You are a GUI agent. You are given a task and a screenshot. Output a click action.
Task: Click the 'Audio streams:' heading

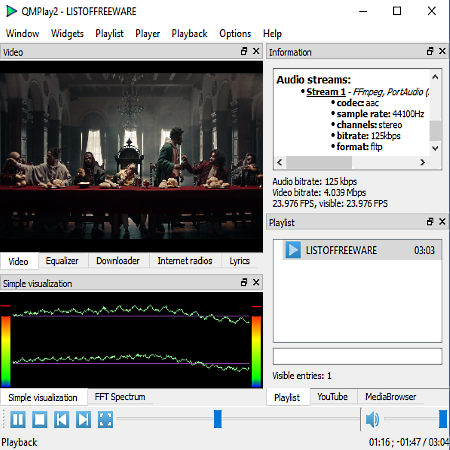pos(314,80)
